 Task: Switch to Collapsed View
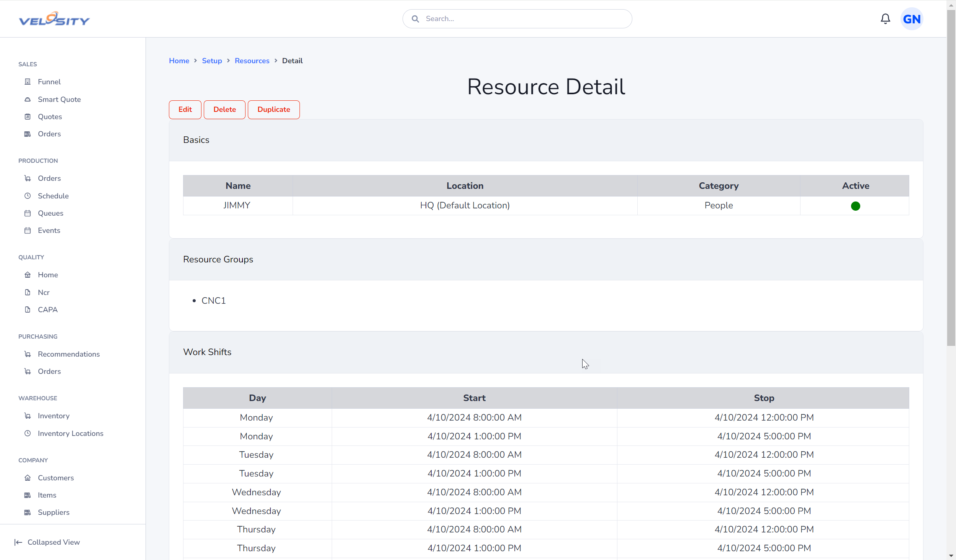click(x=54, y=542)
